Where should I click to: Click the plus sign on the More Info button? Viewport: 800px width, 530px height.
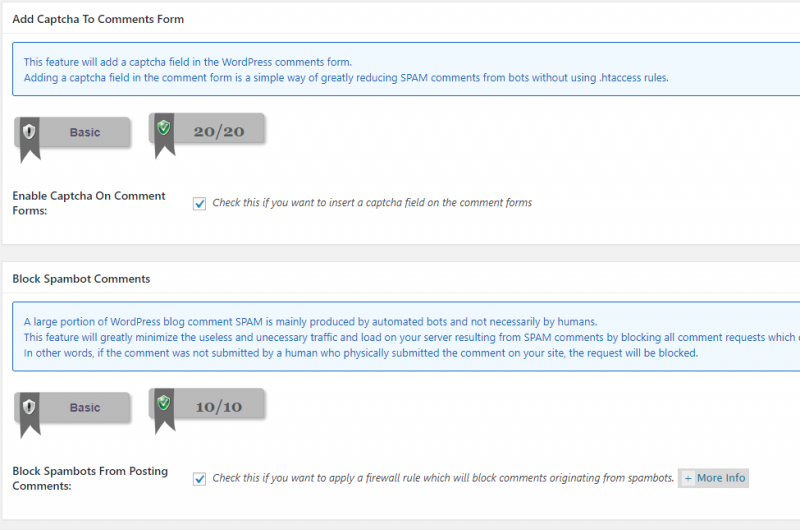click(x=688, y=478)
